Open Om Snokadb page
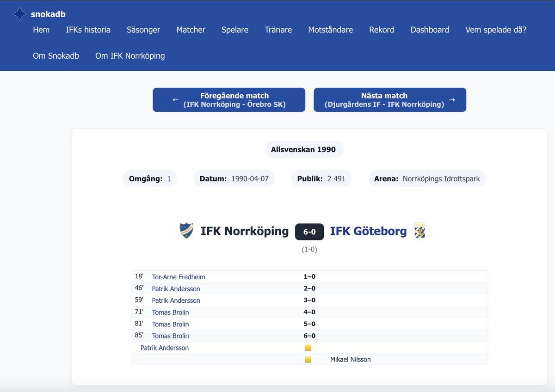The width and height of the screenshot is (555, 392). (x=56, y=56)
